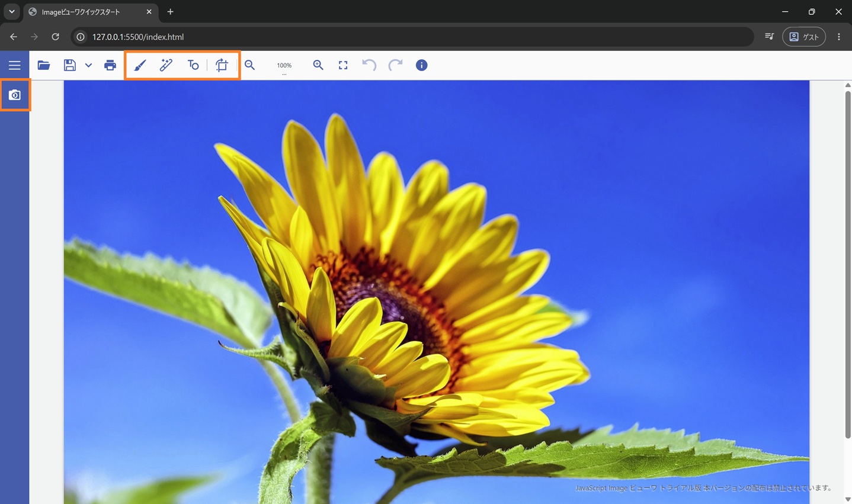Print the image using printer icon
The width and height of the screenshot is (852, 504).
[110, 65]
